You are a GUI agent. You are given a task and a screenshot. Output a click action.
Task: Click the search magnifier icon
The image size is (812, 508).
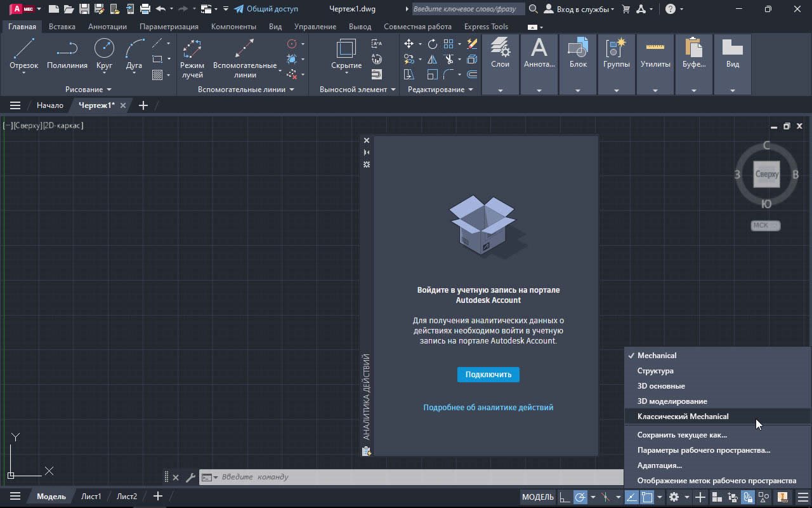click(534, 9)
